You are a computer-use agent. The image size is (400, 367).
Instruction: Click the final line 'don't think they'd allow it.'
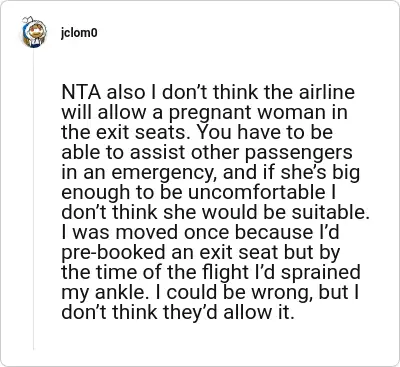[x=178, y=313]
